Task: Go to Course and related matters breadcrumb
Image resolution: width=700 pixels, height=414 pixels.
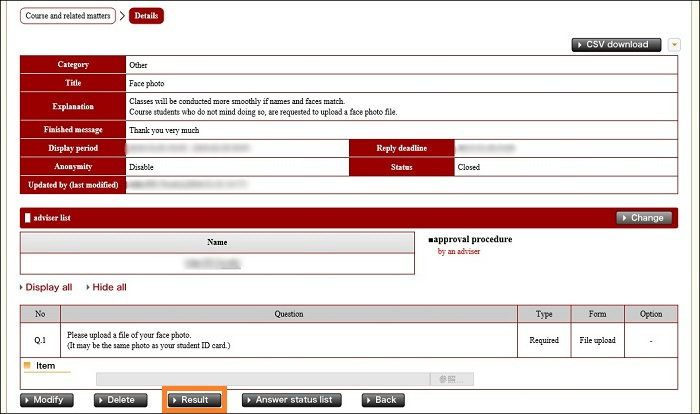Action: [x=68, y=16]
